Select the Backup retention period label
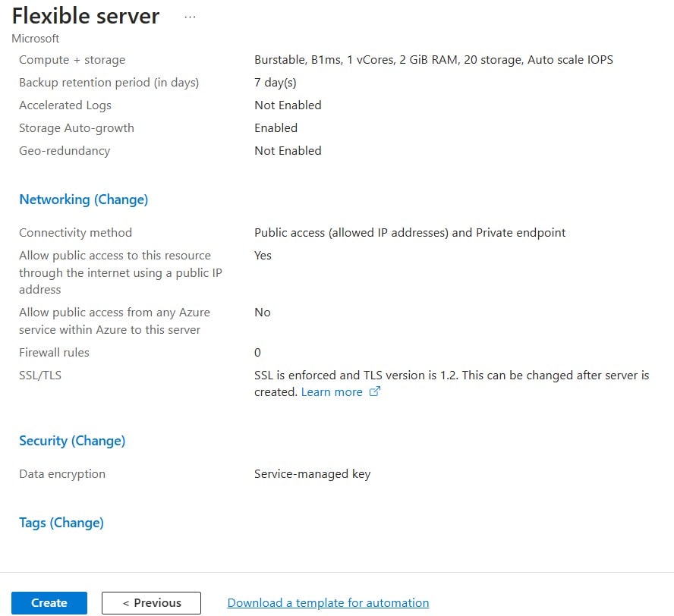The width and height of the screenshot is (674, 616). pyautogui.click(x=109, y=83)
